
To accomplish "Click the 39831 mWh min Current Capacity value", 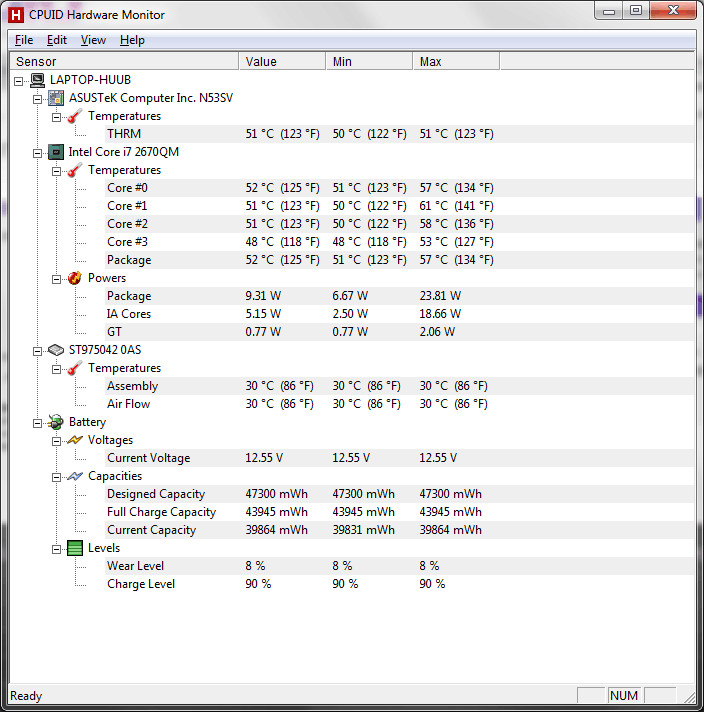I will 363,530.
